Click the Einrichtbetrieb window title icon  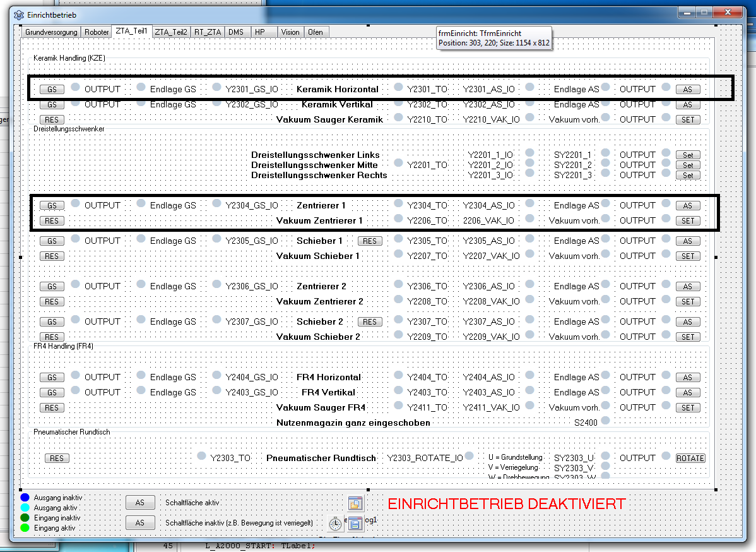[x=18, y=14]
